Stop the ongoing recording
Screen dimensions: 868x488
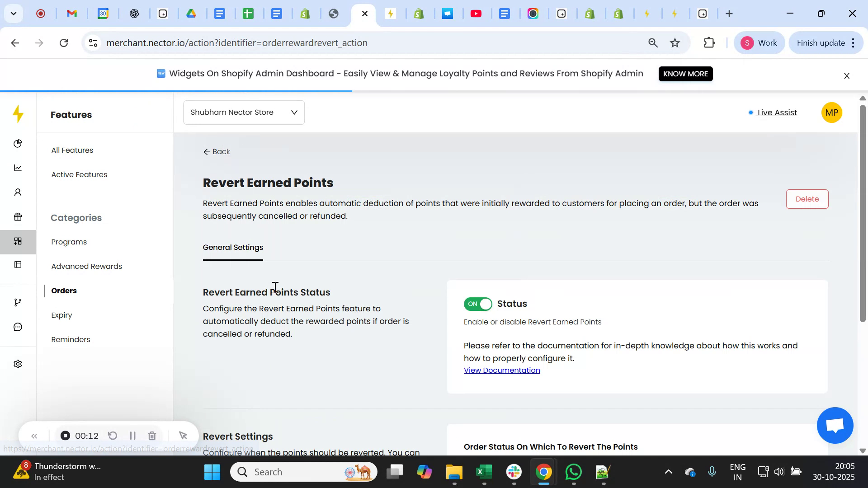pyautogui.click(x=65, y=436)
